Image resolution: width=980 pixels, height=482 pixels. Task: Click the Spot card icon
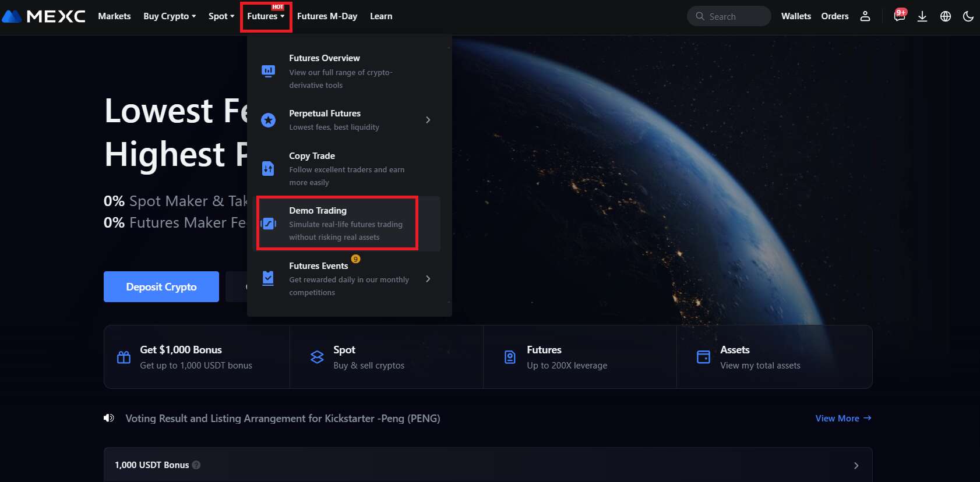pyautogui.click(x=317, y=357)
